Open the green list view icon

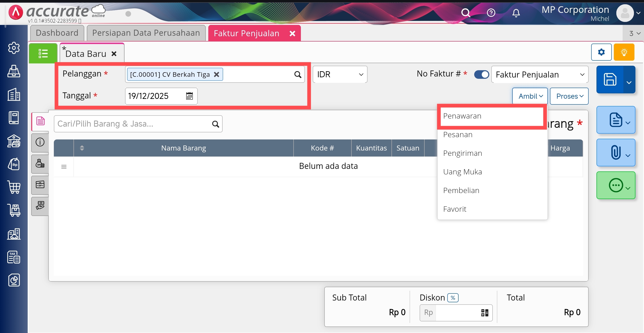pyautogui.click(x=43, y=53)
